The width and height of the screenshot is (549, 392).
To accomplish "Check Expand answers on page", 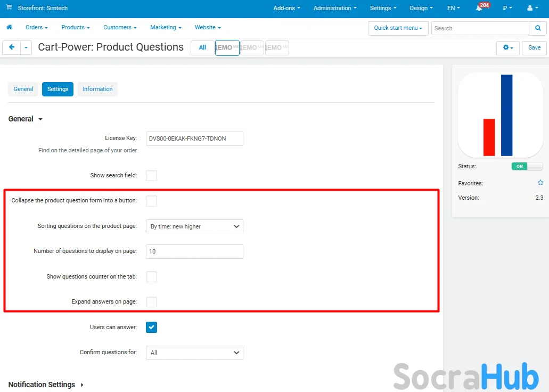I will [x=151, y=301].
